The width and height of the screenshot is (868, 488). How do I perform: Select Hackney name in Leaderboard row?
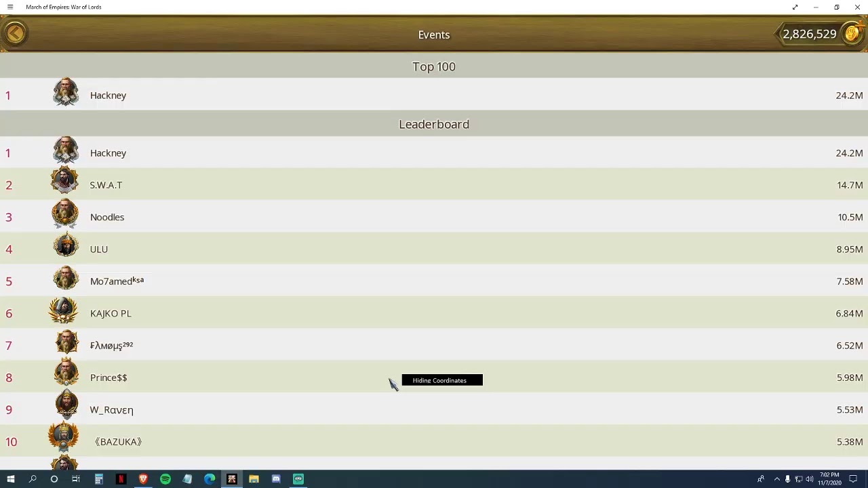coord(108,153)
